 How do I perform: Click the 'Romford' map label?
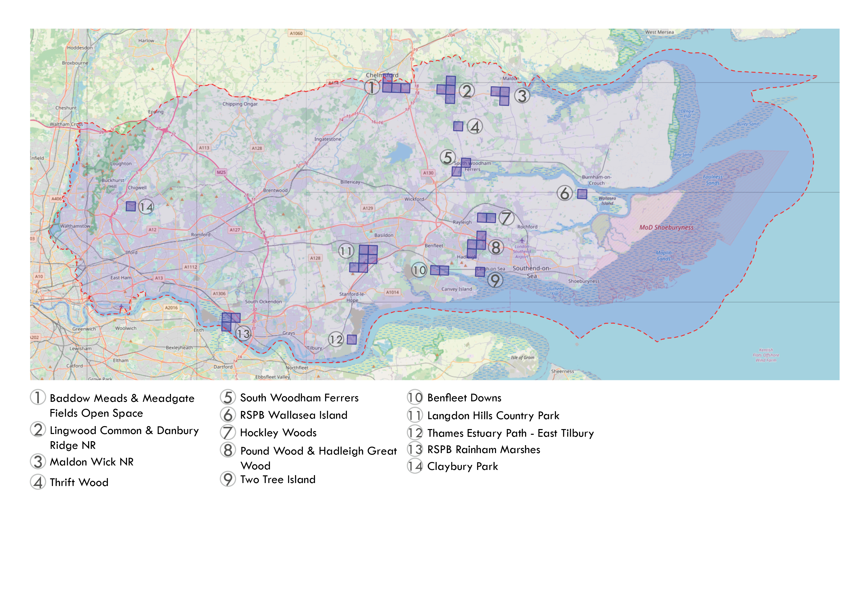tap(201, 234)
